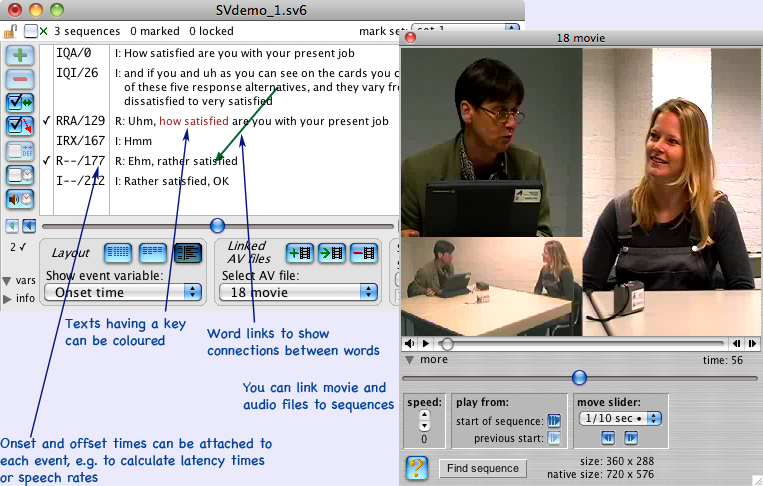Image resolution: width=763 pixels, height=486 pixels.
Task: Click the green plus add-event button
Action: 20,55
